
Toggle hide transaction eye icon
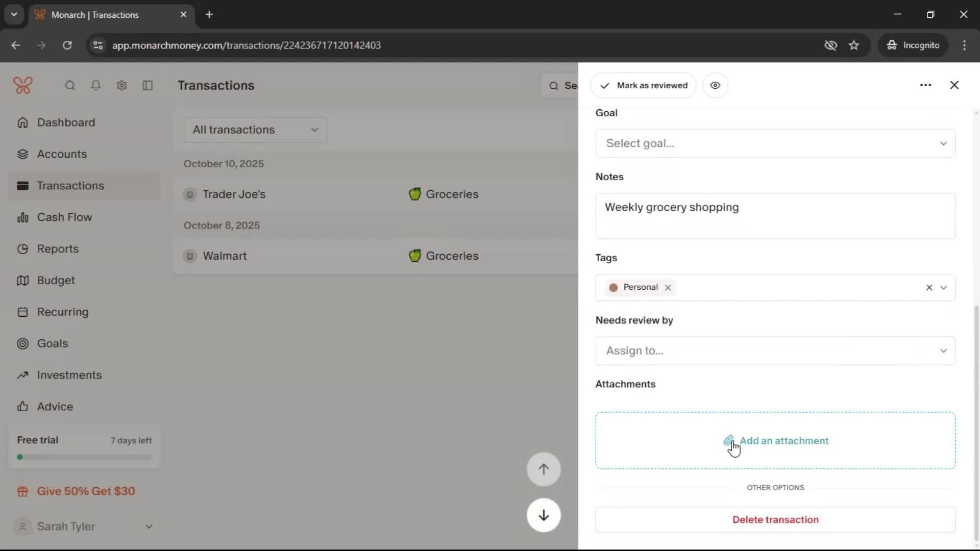point(715,85)
